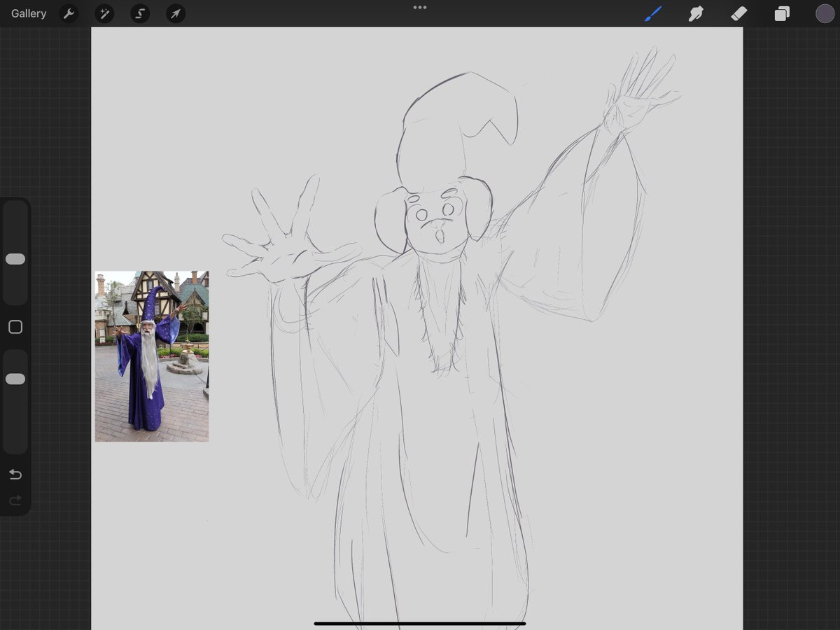The image size is (840, 630).
Task: Open the active color picker
Action: coord(825,13)
